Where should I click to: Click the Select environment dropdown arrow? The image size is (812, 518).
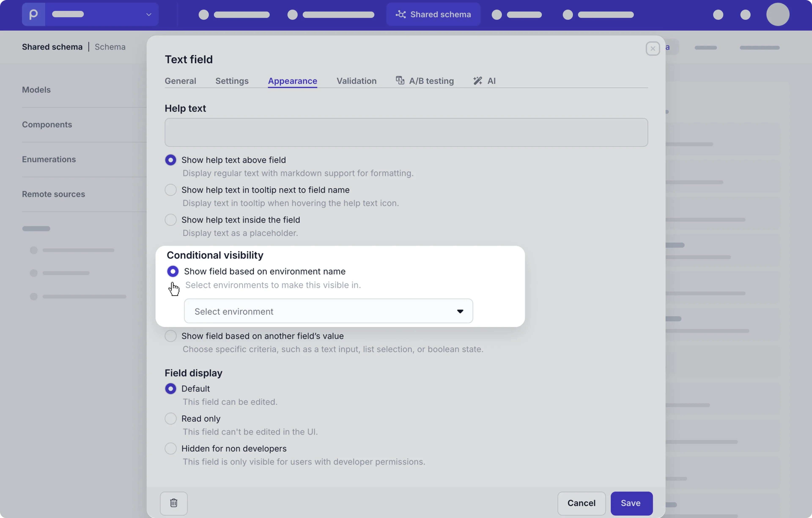[x=460, y=311]
